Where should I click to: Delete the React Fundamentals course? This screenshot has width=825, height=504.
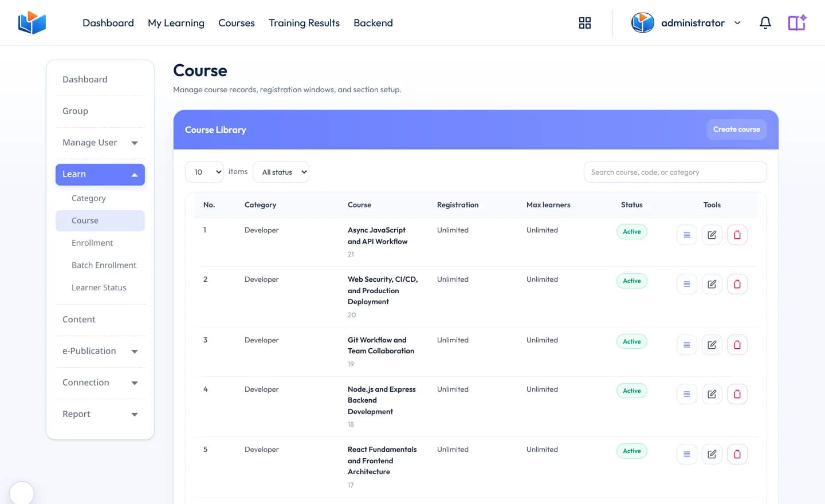pos(737,454)
